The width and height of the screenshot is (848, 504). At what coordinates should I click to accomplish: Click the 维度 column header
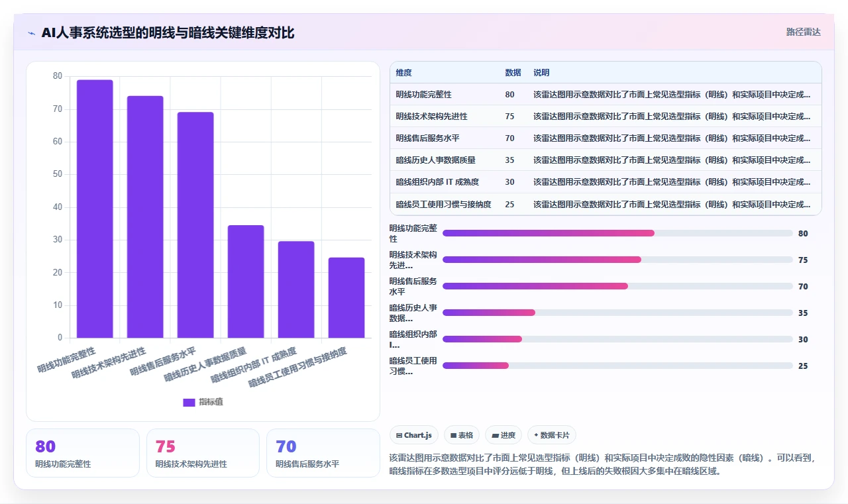pyautogui.click(x=403, y=73)
